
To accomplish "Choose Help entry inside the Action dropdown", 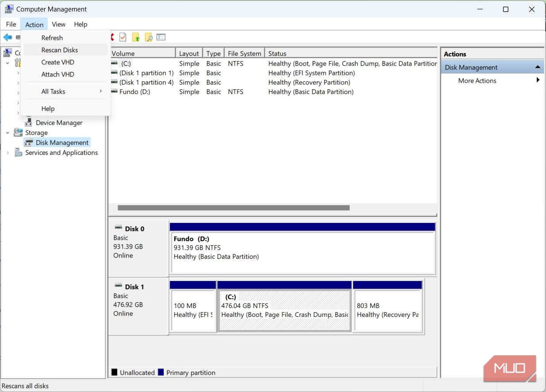I will [66, 108].
